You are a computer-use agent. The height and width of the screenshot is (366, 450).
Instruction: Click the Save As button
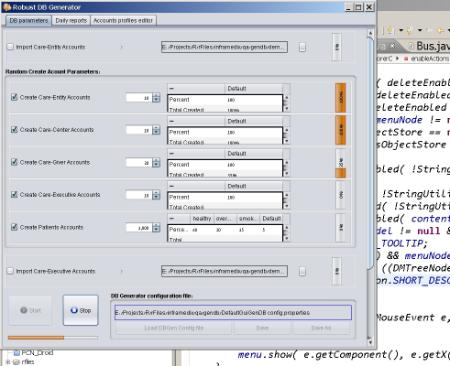(x=321, y=328)
